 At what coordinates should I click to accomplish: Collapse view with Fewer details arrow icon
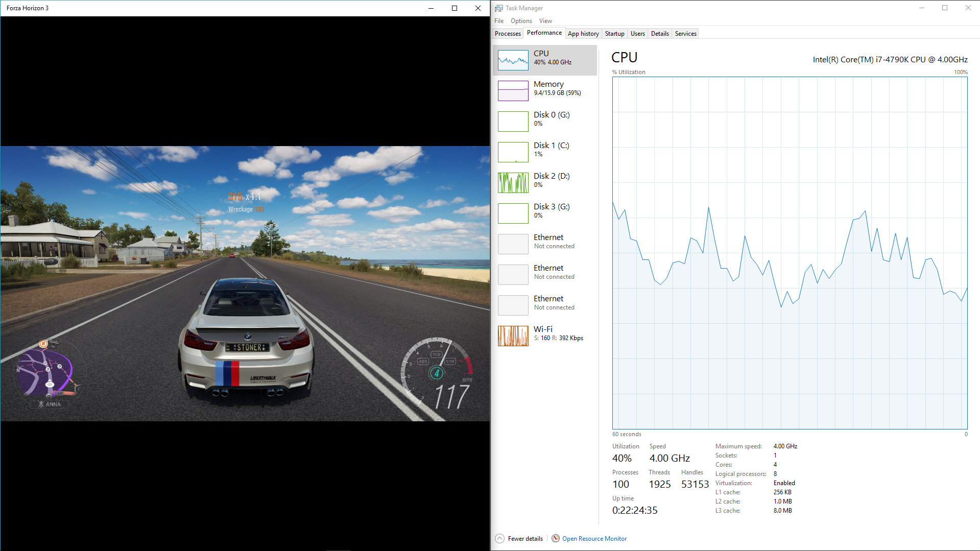[500, 539]
